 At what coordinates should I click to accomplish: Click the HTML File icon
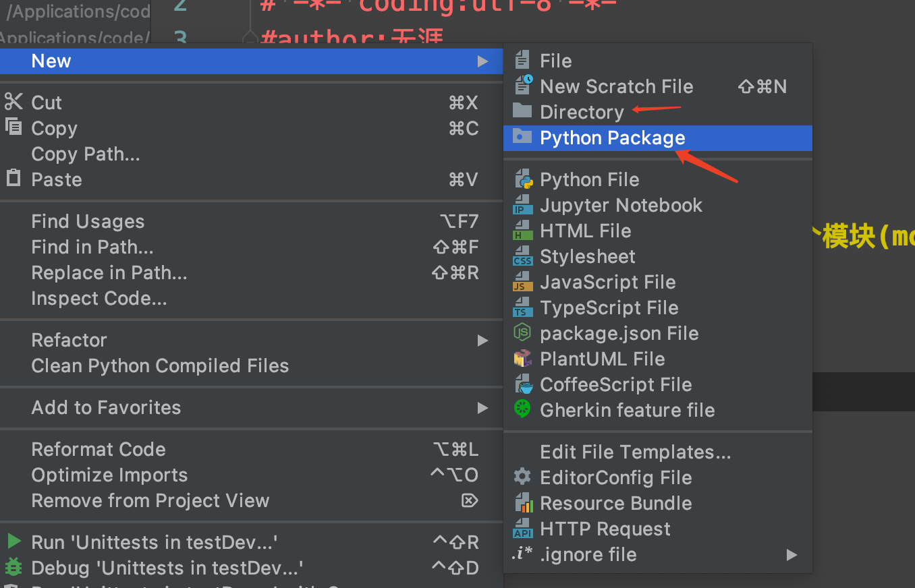click(x=523, y=231)
